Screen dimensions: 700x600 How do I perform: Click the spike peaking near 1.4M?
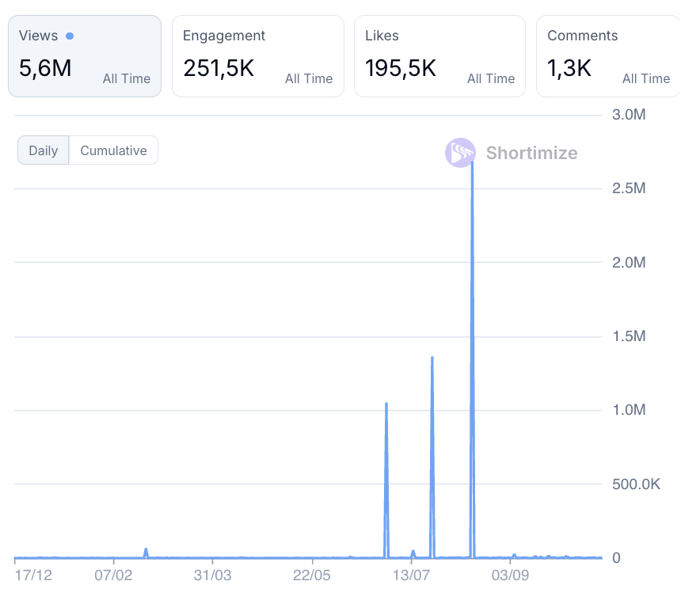click(x=432, y=359)
